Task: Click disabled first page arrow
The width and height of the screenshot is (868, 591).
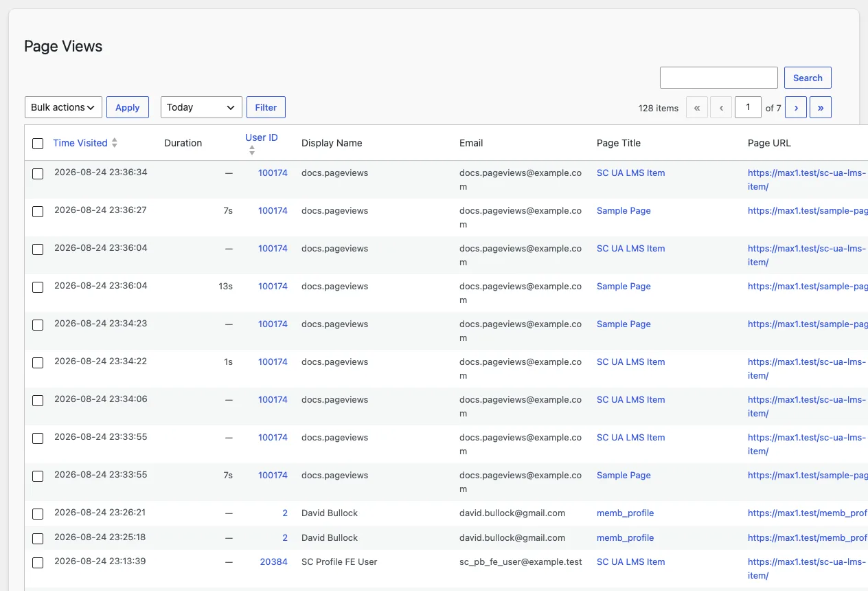Action: [697, 107]
